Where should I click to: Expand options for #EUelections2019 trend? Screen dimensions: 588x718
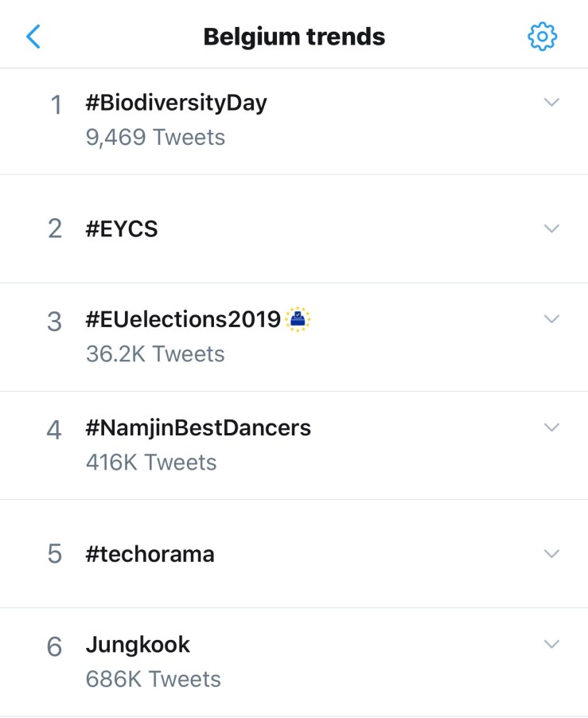point(551,318)
